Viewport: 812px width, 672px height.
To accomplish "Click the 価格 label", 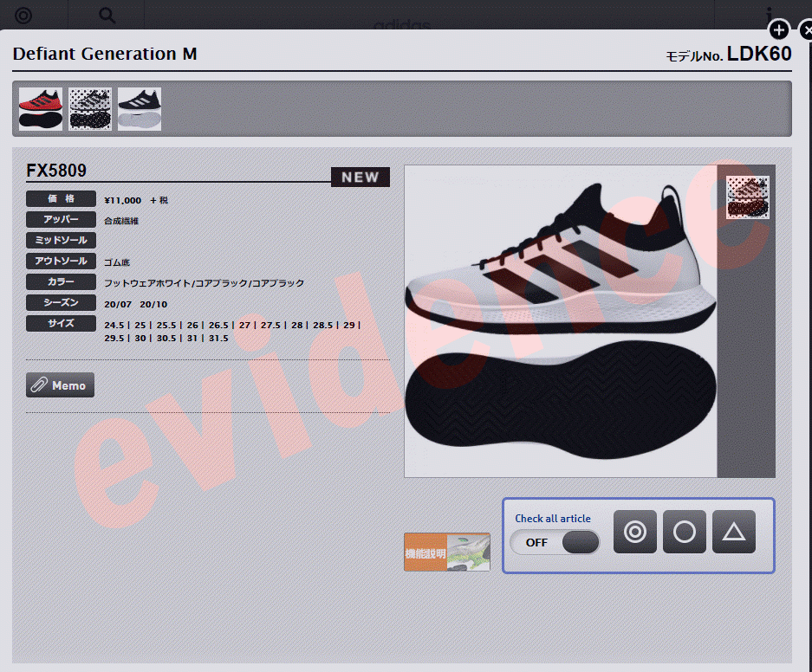I will tap(62, 198).
